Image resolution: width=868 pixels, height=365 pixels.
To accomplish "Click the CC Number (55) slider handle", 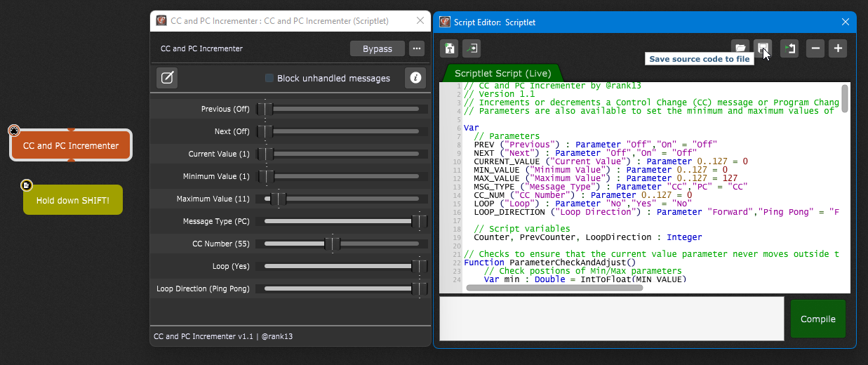I will (333, 244).
